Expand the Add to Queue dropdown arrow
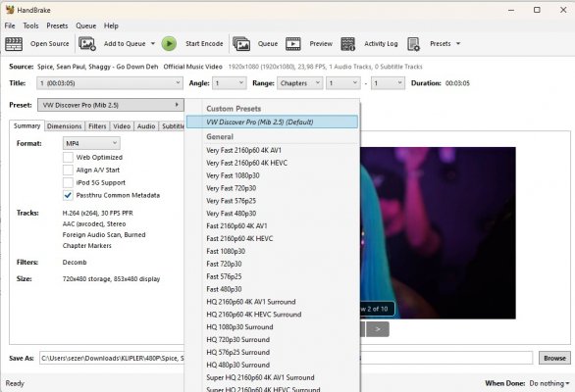Viewport: 575px width, 392px height. coord(153,43)
